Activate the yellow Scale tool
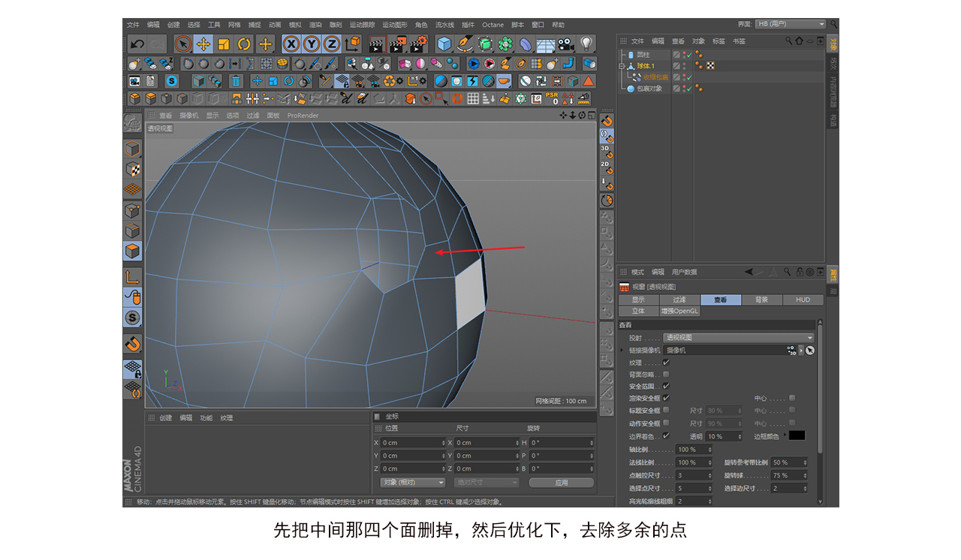Screen dimensions: 961x560 pyautogui.click(x=224, y=44)
